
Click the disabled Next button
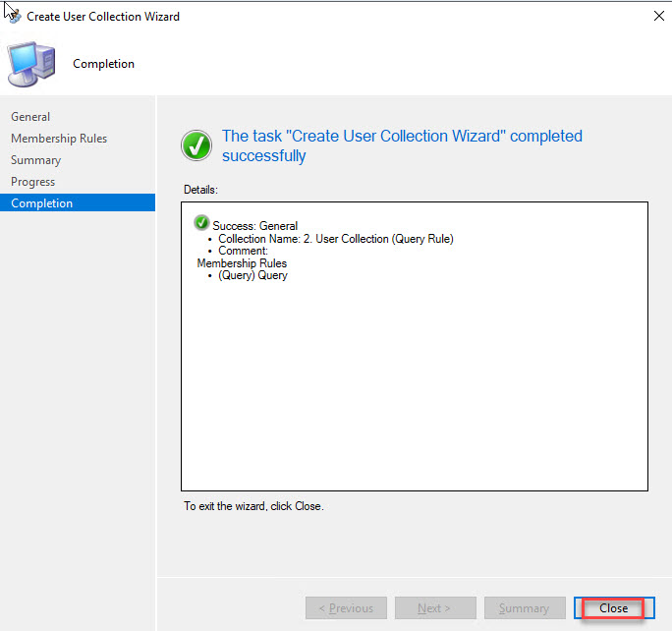coord(435,608)
